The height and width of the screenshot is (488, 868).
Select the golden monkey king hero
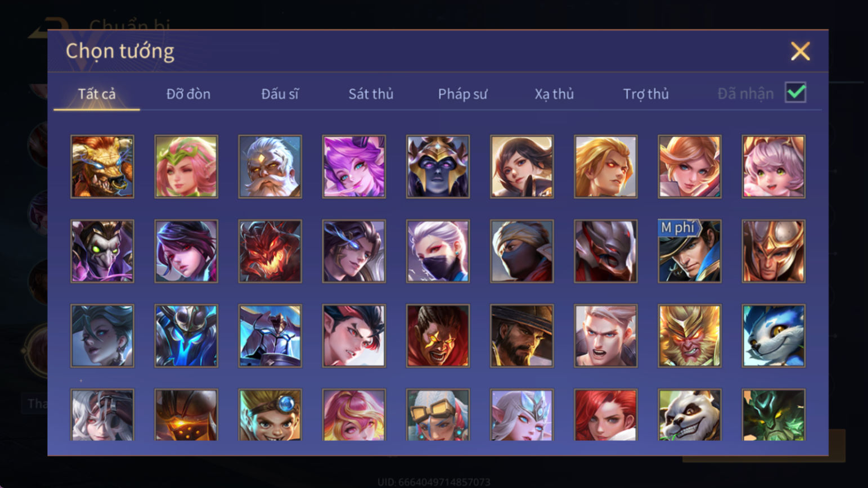point(690,336)
